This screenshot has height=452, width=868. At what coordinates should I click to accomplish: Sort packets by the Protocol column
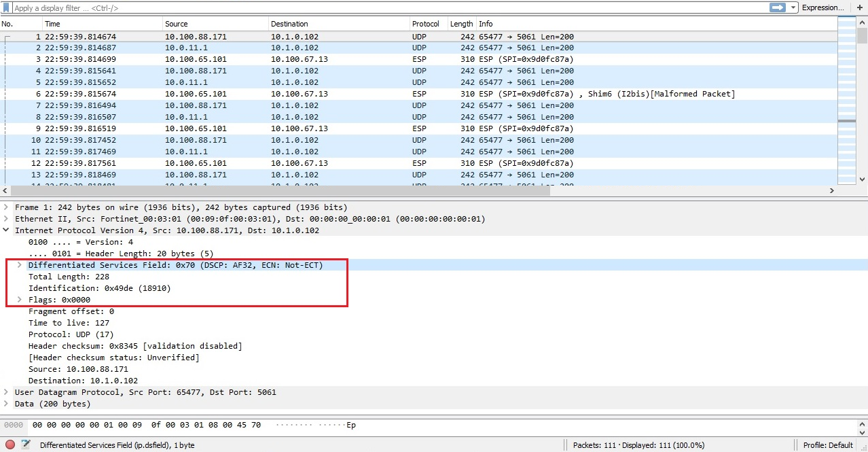pos(426,23)
